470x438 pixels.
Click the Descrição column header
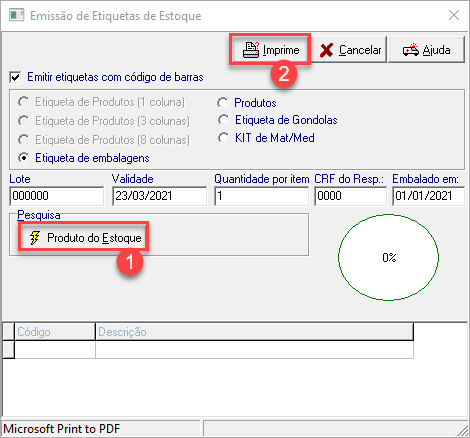(x=255, y=332)
